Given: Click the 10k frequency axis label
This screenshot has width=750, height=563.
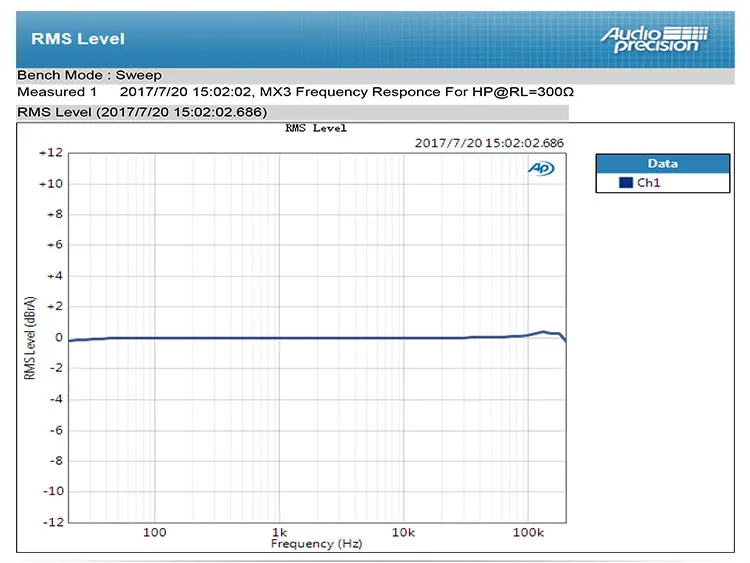Looking at the screenshot, I should pos(403,532).
